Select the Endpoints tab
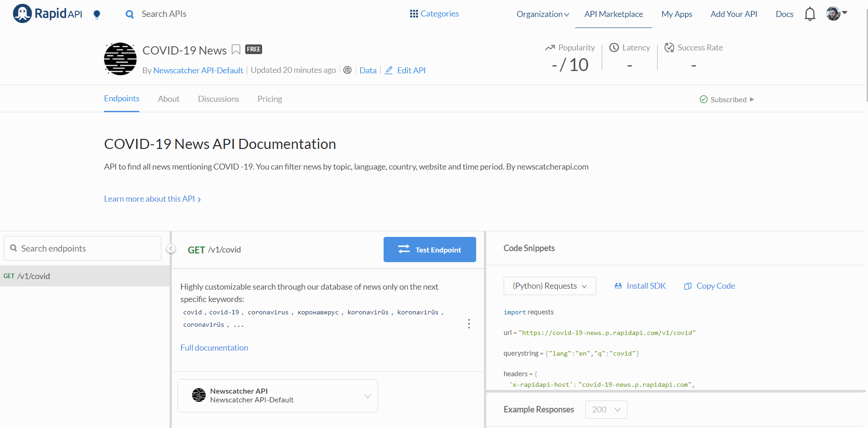The width and height of the screenshot is (868, 428). [x=121, y=99]
